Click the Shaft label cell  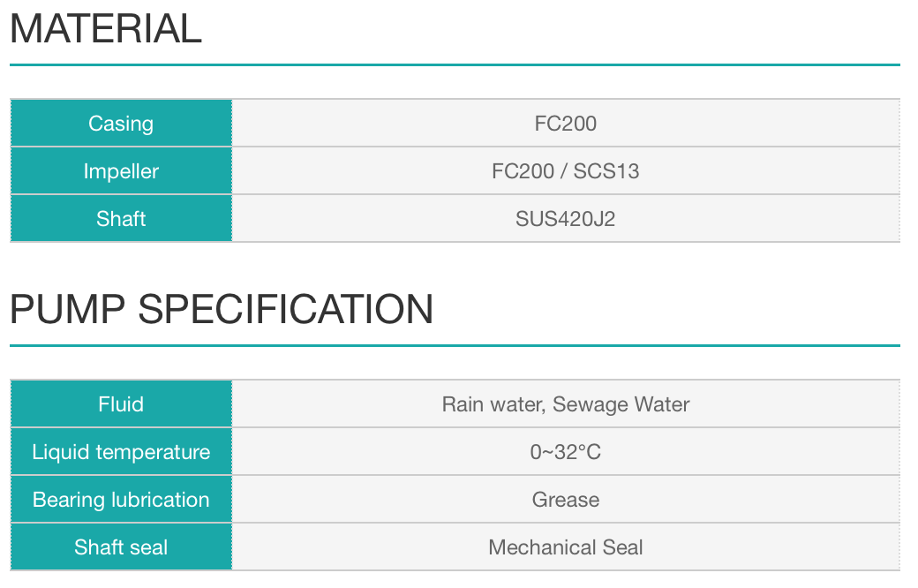pyautogui.click(x=121, y=219)
